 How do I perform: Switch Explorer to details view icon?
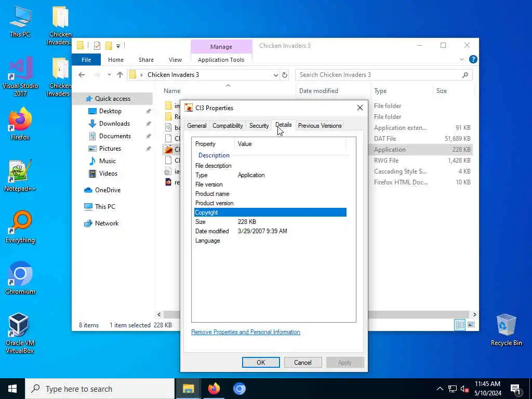pyautogui.click(x=460, y=325)
